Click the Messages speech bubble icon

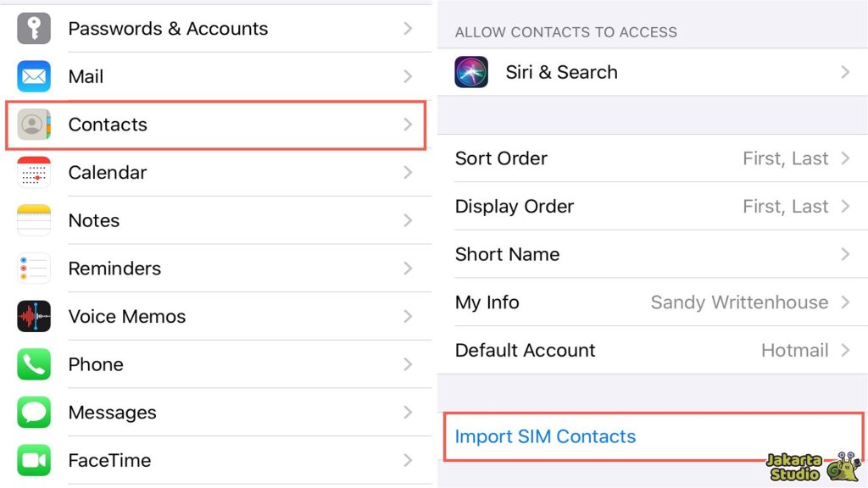32,413
